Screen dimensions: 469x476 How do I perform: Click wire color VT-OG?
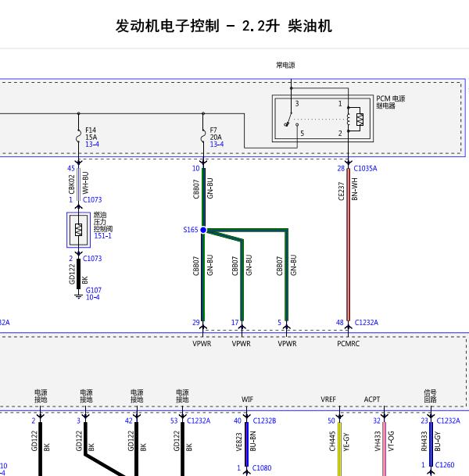click(391, 441)
